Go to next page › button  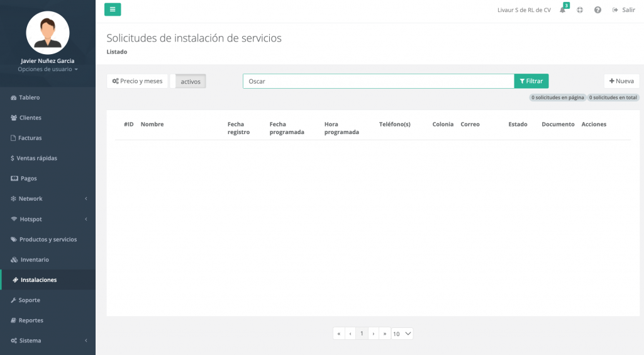click(x=374, y=334)
